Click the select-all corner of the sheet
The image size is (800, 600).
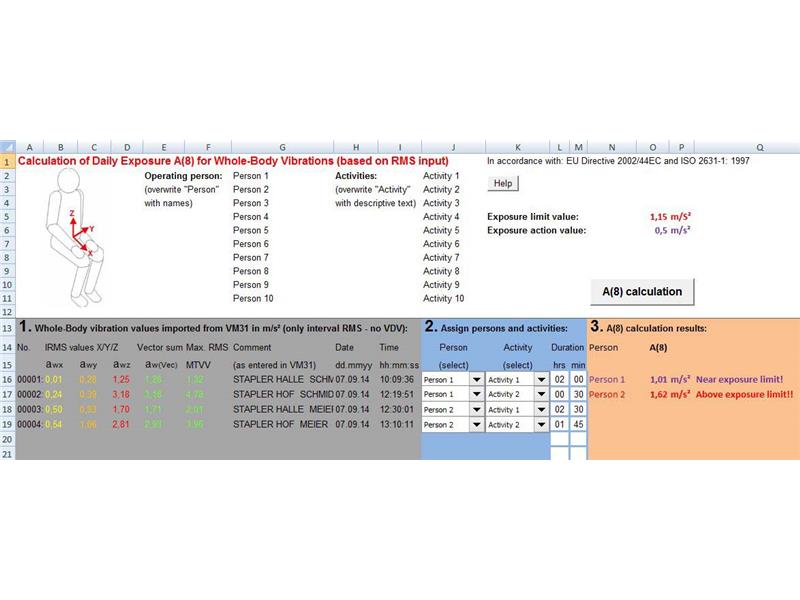click(x=8, y=147)
